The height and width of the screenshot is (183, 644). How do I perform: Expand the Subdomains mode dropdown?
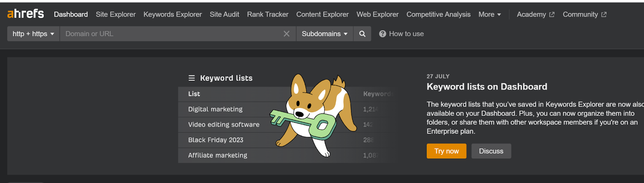324,34
